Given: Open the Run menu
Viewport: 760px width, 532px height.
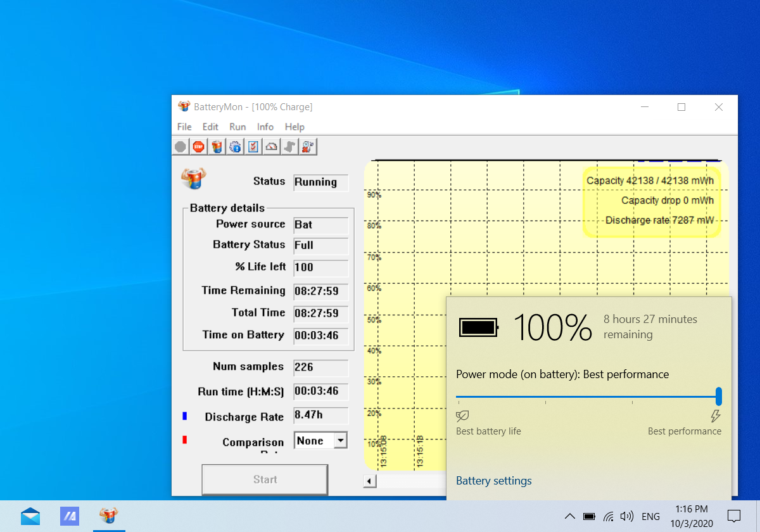Looking at the screenshot, I should coord(237,127).
